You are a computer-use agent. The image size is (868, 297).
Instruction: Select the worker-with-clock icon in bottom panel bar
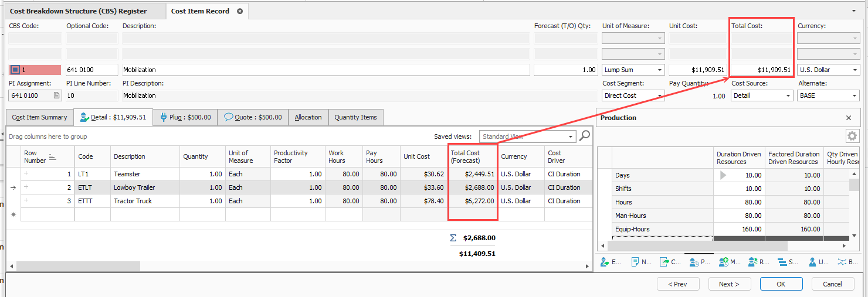(x=694, y=262)
